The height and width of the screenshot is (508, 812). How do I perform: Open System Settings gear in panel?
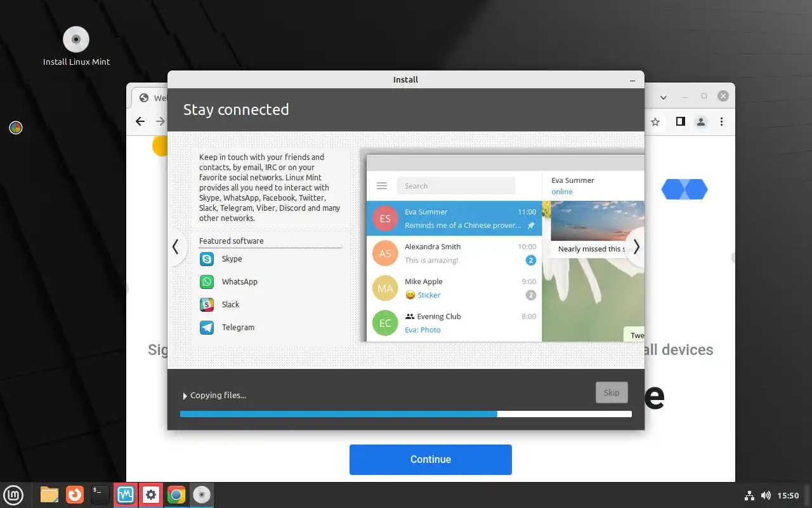coord(151,495)
